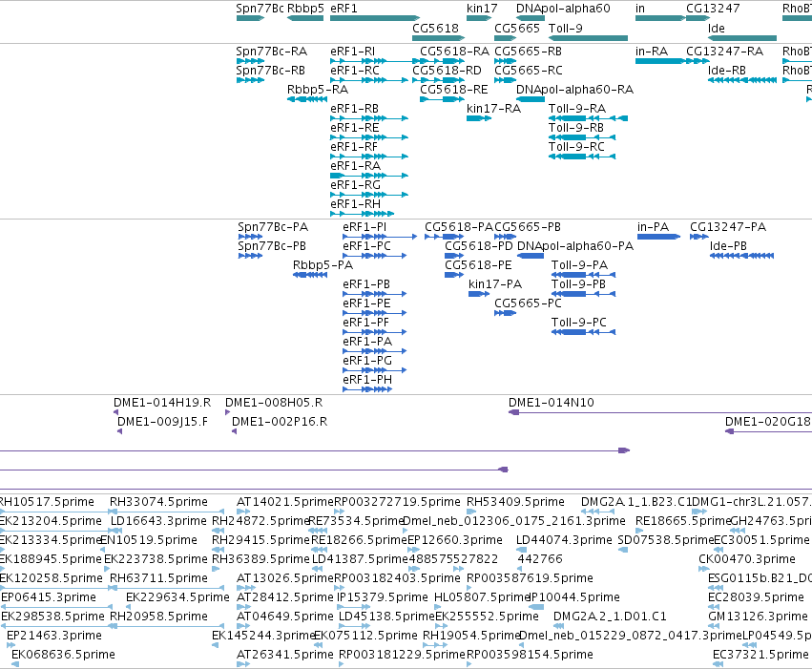Select the HL05807.5prime EST label
Screen dimensions: 812x669
(482, 597)
